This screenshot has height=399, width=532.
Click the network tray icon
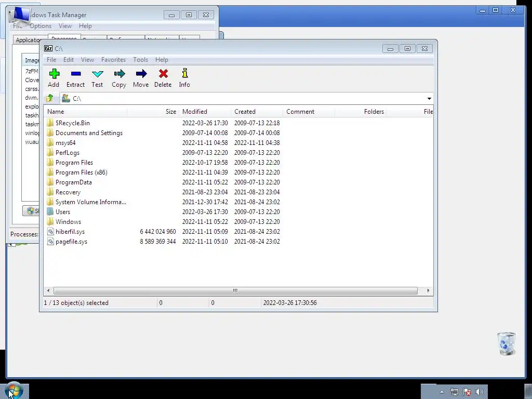454,392
